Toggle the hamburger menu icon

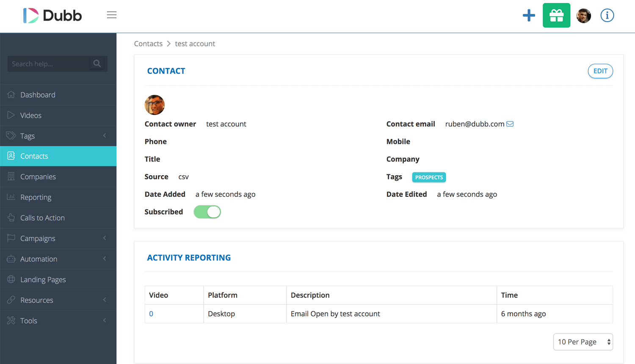tap(112, 15)
